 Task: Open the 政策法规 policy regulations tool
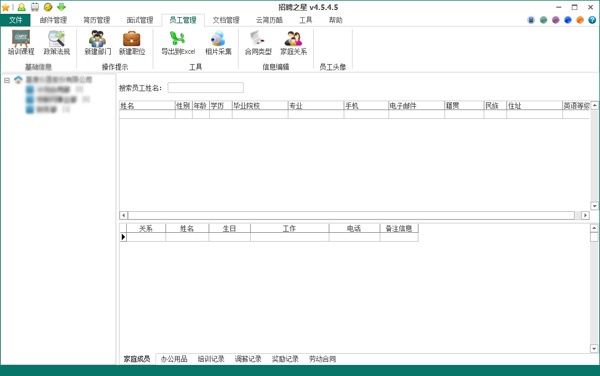57,43
